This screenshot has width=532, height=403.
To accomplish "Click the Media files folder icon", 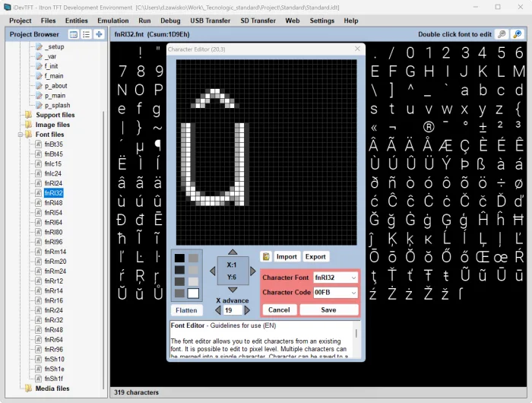I will coord(29,389).
